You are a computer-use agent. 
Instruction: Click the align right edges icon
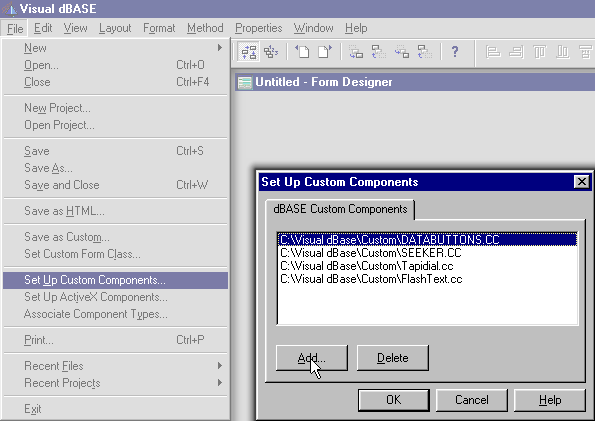pyautogui.click(x=516, y=52)
